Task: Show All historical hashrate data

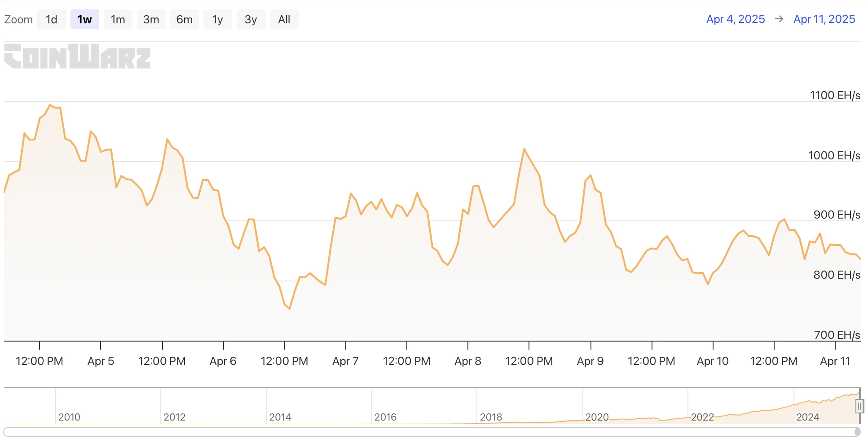Action: [284, 20]
